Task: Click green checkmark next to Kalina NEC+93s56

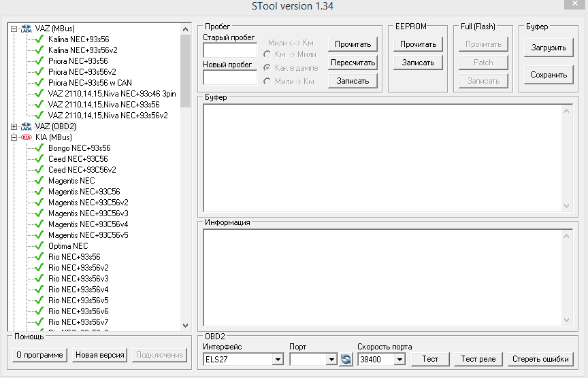Action: (x=39, y=39)
